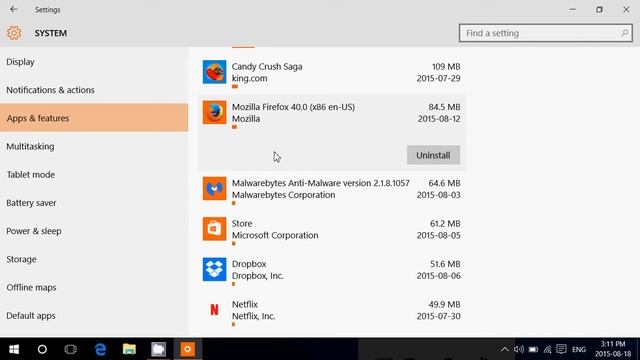This screenshot has width=640, height=360.
Task: Click the Malwarebytes Anti-Malware app icon
Action: point(214,189)
